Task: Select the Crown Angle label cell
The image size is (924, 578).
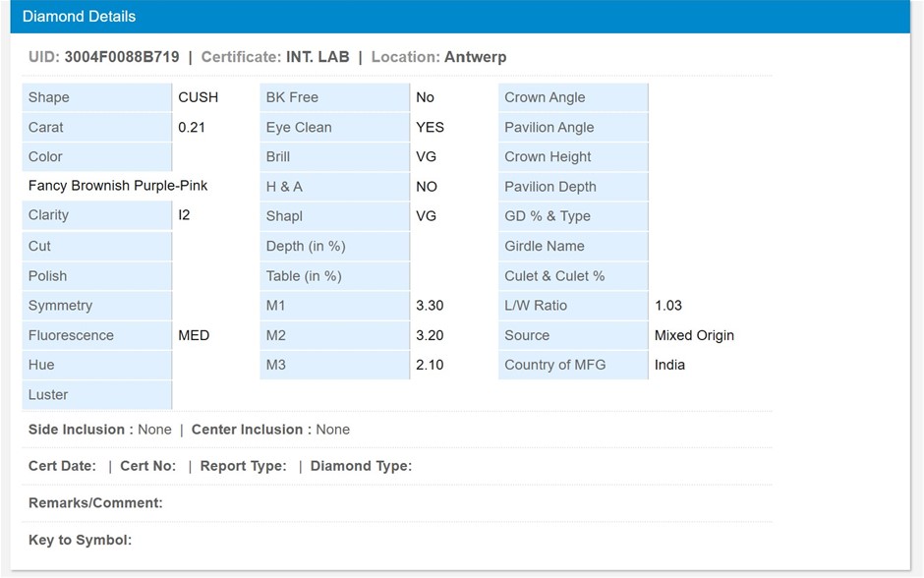Action: (572, 97)
